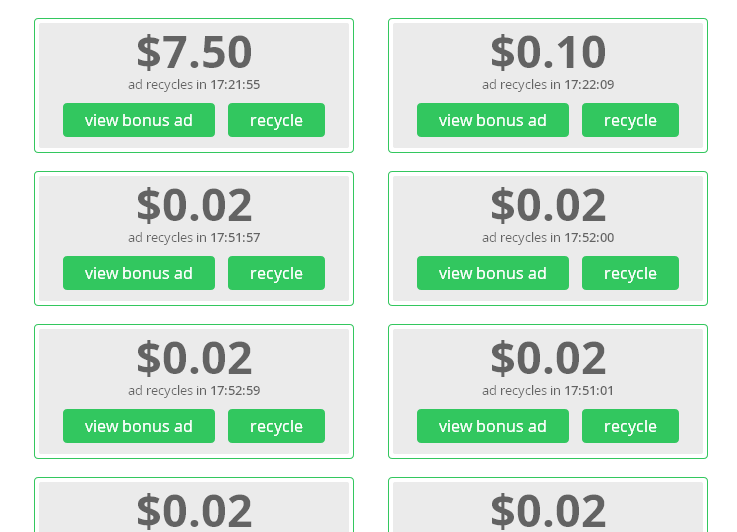Click the $0.02 amount above timer 17:52:59
The width and height of the screenshot is (737, 532).
coord(194,358)
